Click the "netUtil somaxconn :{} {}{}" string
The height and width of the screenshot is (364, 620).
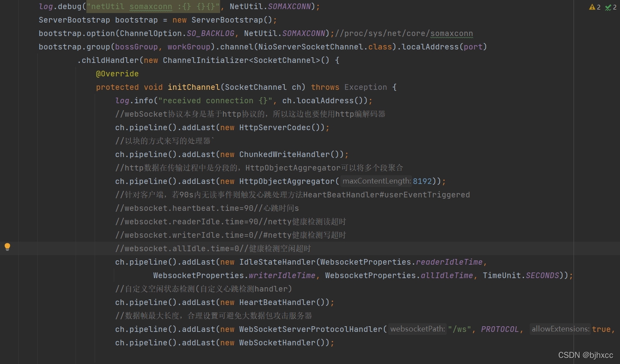coord(153,7)
